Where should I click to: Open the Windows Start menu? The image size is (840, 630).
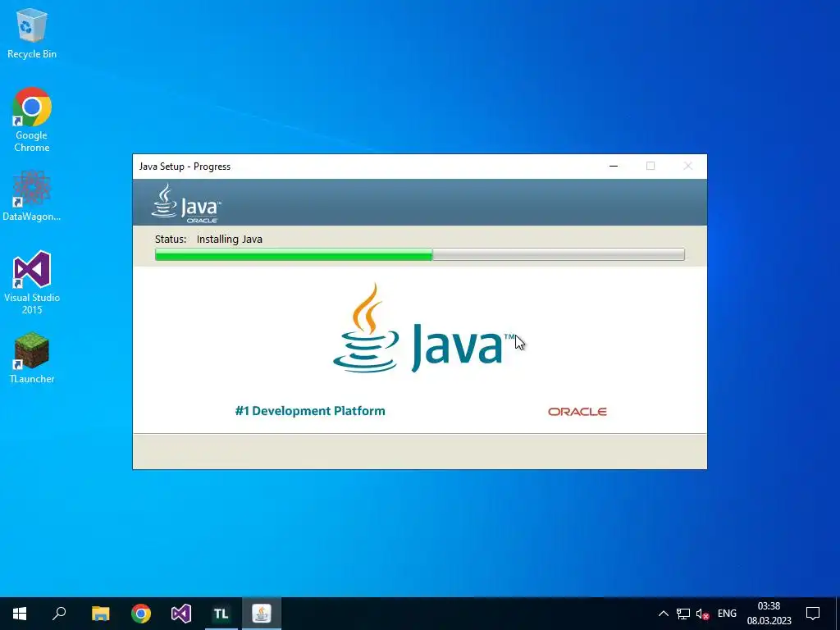20,614
